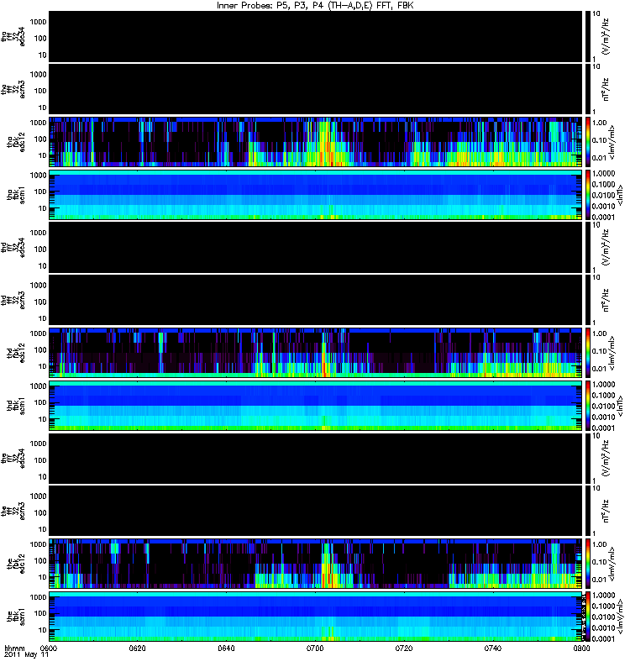Viewport: 630px width, 672px height.
Task: Click the 'hhmm' axis units label
Action: click(x=14, y=648)
